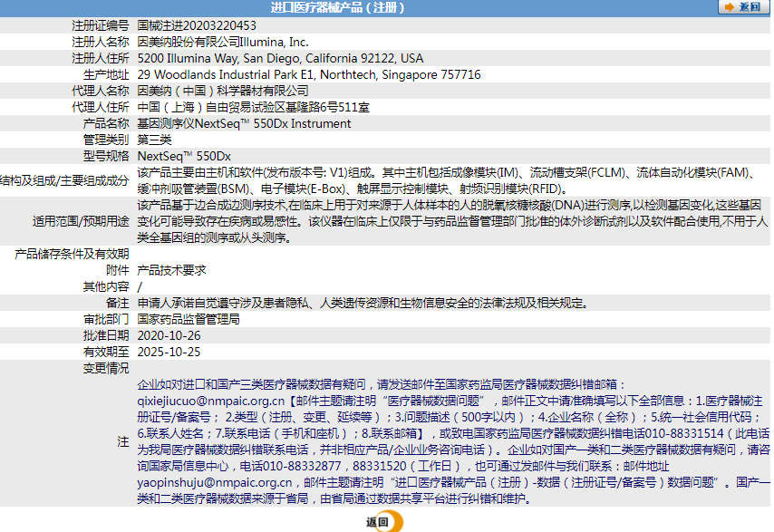Click the 注册人名称 field label
The width and height of the screenshot is (774, 532).
(101, 42)
